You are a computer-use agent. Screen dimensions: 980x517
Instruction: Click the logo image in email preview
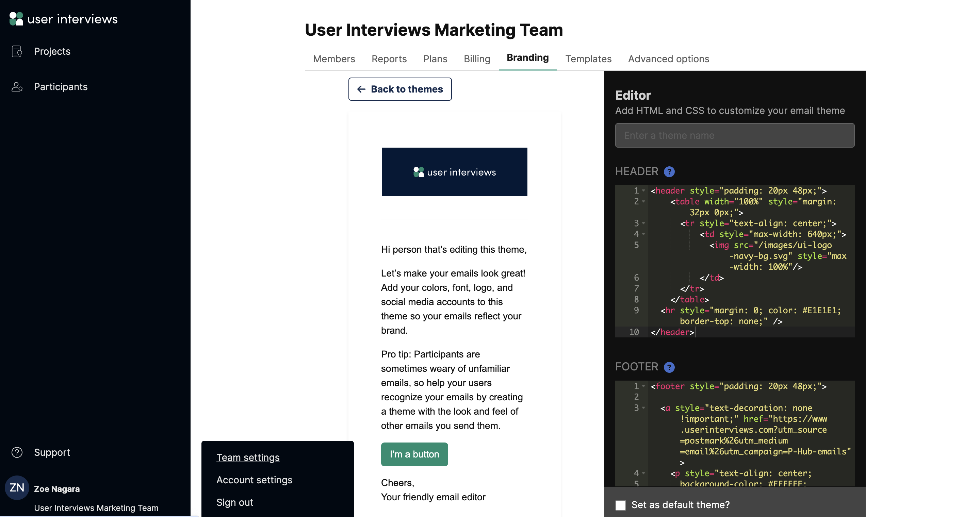[x=454, y=172]
